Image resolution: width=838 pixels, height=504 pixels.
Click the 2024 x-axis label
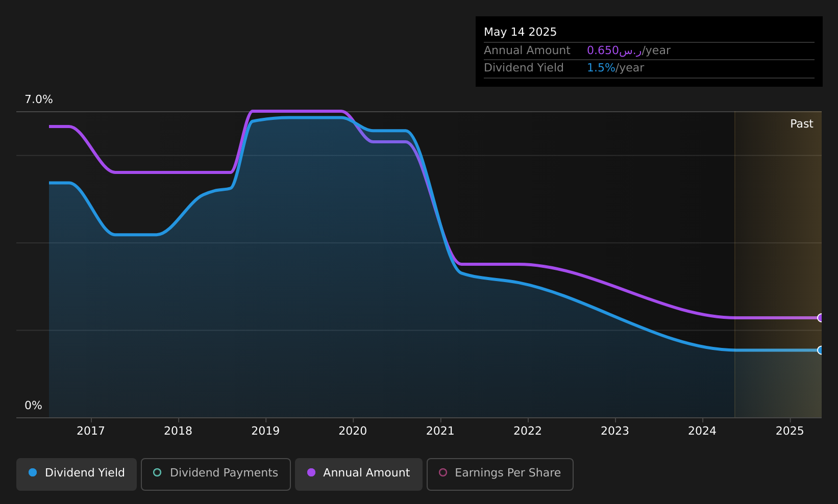click(x=702, y=431)
